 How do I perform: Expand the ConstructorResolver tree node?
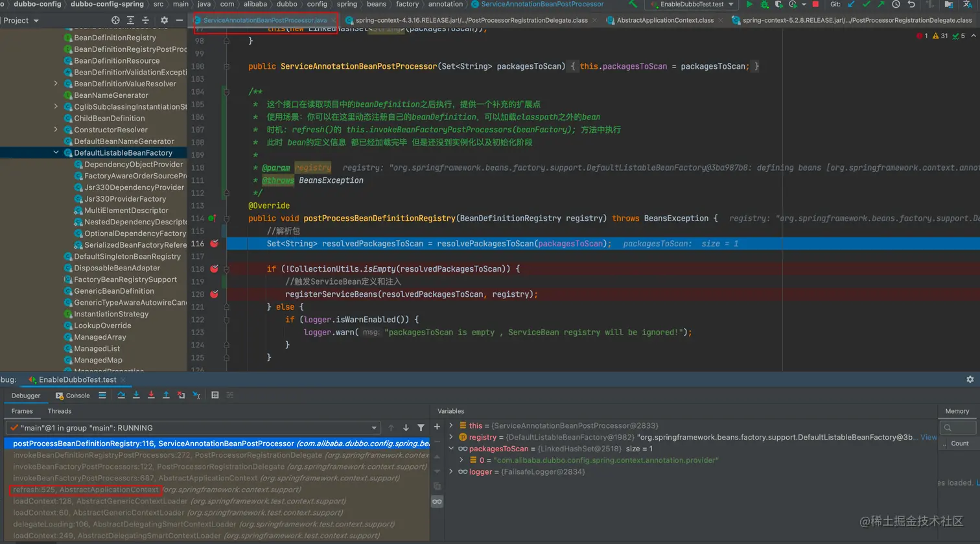coord(56,129)
